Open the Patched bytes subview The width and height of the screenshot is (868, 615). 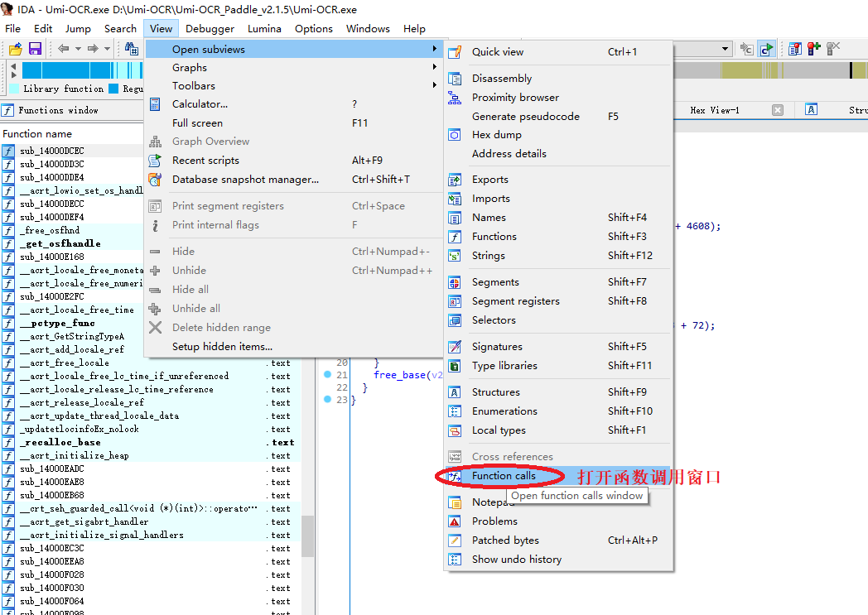pos(559,541)
